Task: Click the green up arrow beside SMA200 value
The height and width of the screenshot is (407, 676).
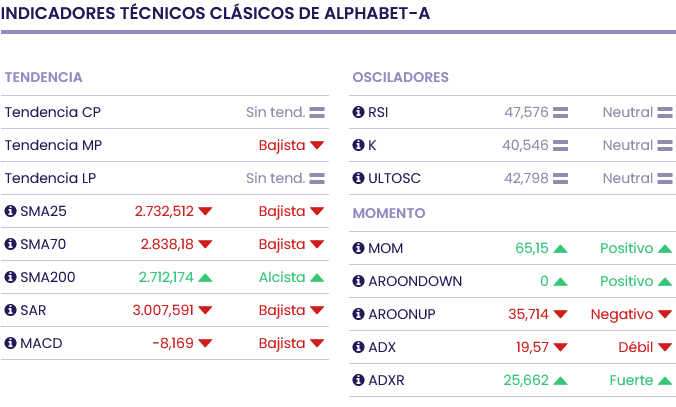Action: (x=205, y=277)
